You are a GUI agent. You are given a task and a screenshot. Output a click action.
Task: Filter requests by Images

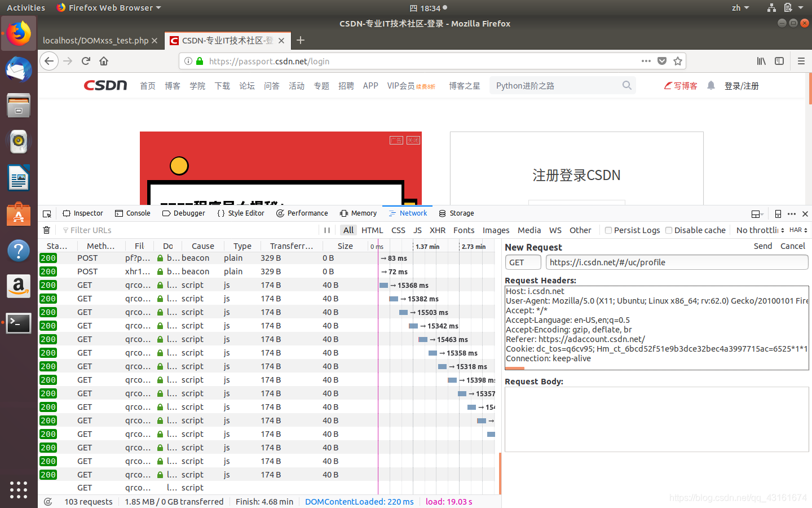pos(496,230)
